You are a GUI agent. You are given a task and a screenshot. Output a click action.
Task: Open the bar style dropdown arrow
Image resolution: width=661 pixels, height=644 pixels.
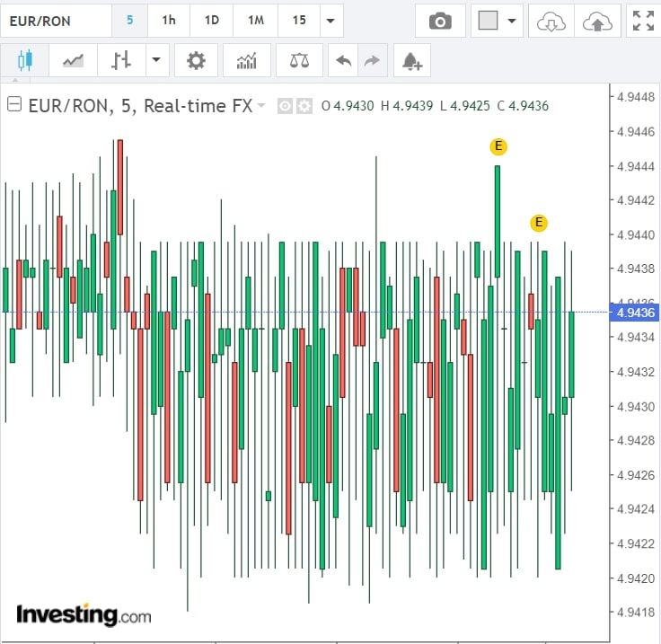coord(157,61)
